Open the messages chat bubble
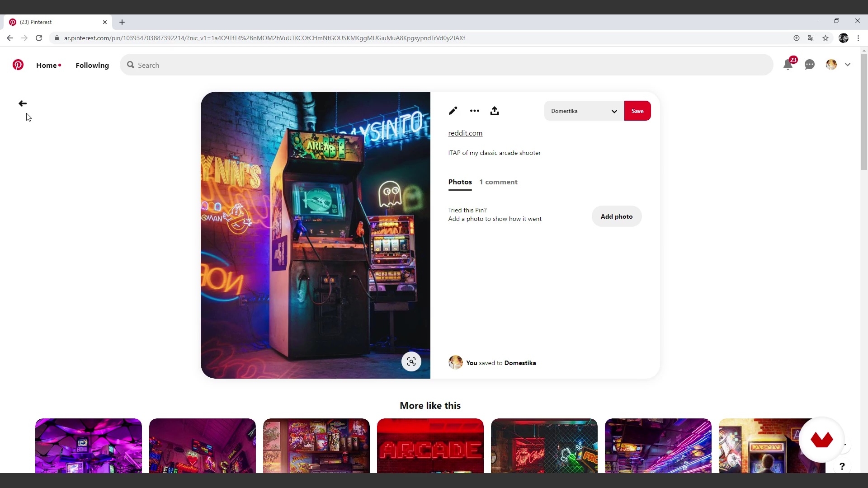Viewport: 868px width, 488px height. click(x=810, y=65)
